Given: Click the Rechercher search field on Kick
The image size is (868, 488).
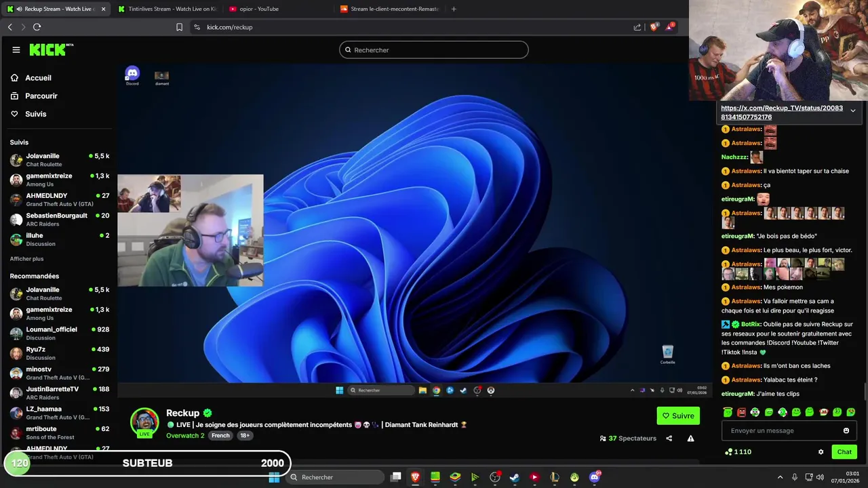Looking at the screenshot, I should [x=434, y=49].
